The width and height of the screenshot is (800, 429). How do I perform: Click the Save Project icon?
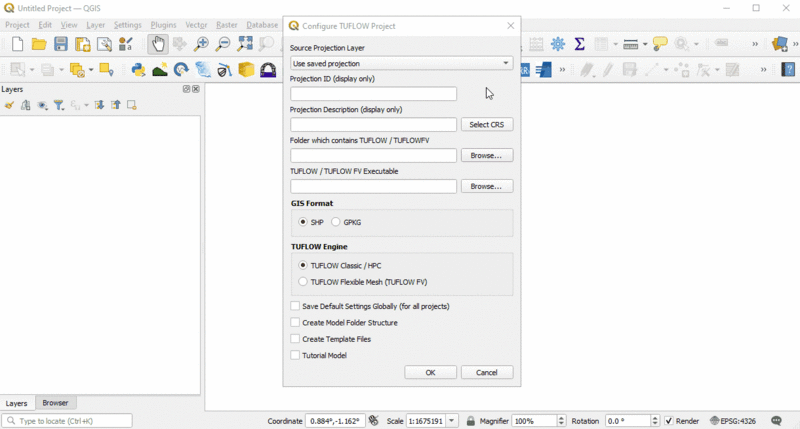point(61,44)
